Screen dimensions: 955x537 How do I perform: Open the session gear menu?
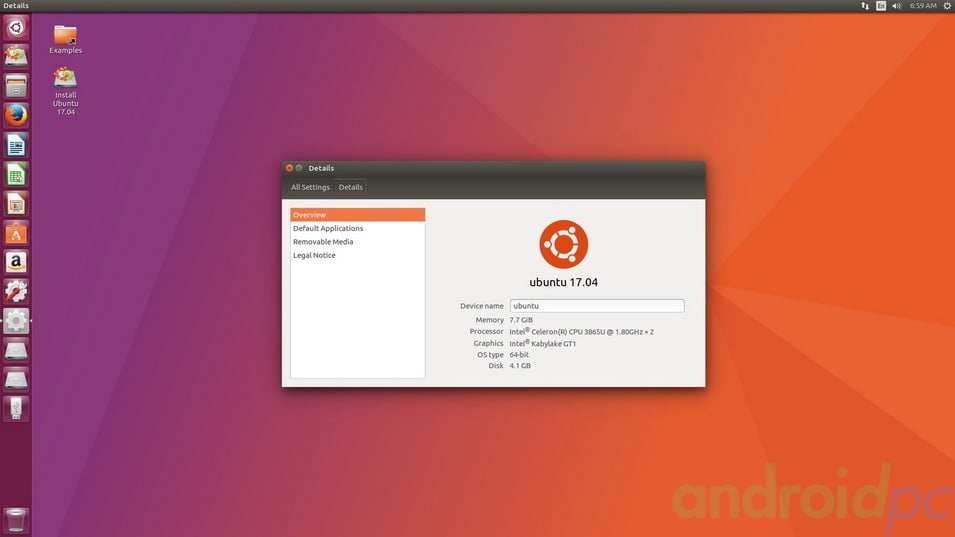point(947,5)
